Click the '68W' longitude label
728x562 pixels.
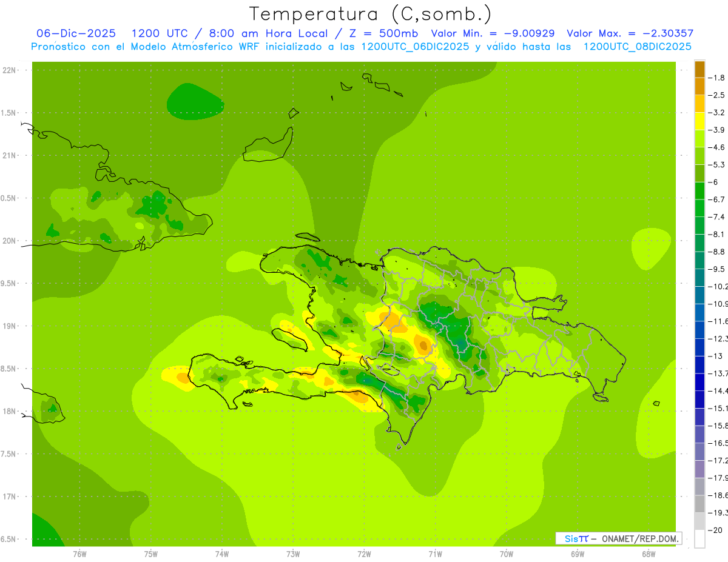tap(649, 554)
